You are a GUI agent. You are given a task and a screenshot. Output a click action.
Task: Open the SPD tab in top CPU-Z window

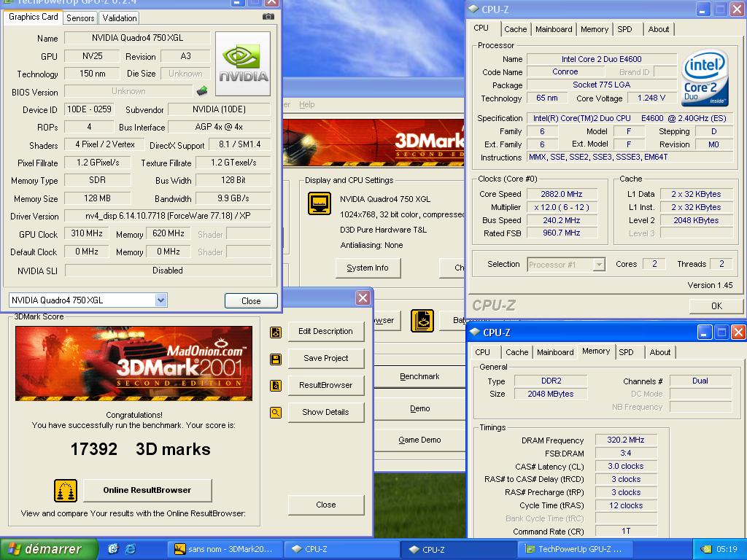624,29
